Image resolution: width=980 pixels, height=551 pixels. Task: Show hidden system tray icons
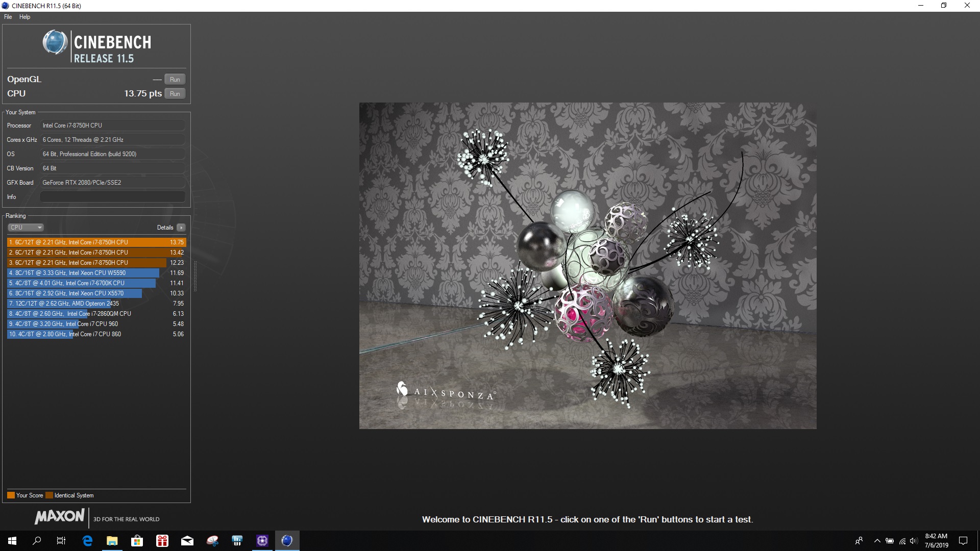point(877,541)
